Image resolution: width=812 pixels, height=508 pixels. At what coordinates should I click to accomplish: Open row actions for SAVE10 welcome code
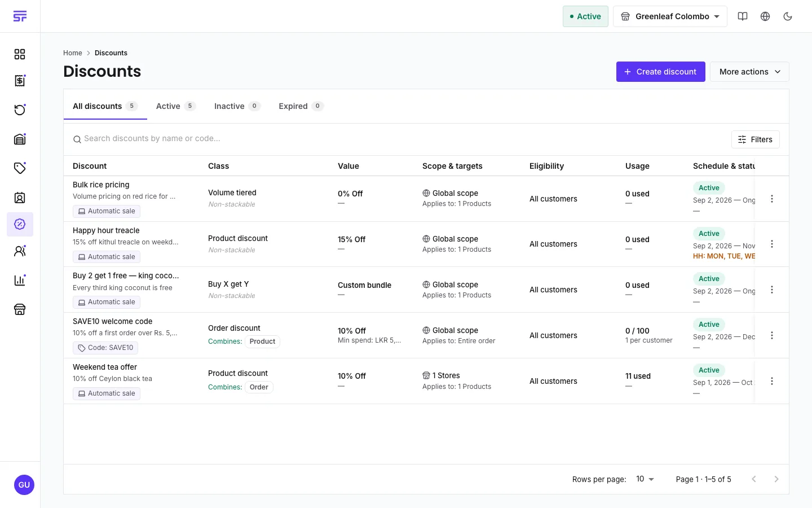(772, 335)
